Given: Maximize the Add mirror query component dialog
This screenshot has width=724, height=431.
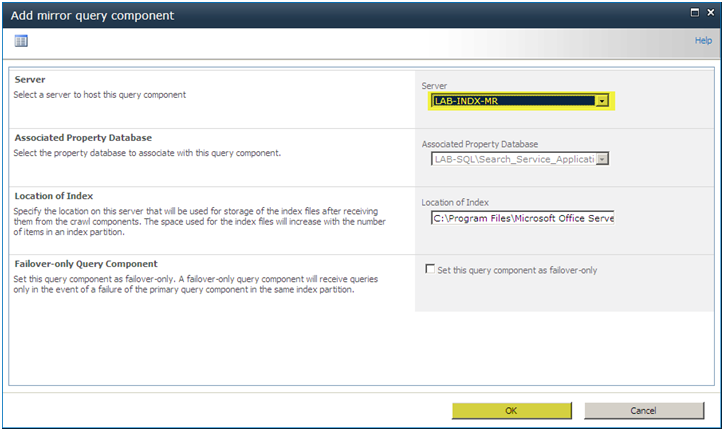Looking at the screenshot, I should [x=694, y=13].
